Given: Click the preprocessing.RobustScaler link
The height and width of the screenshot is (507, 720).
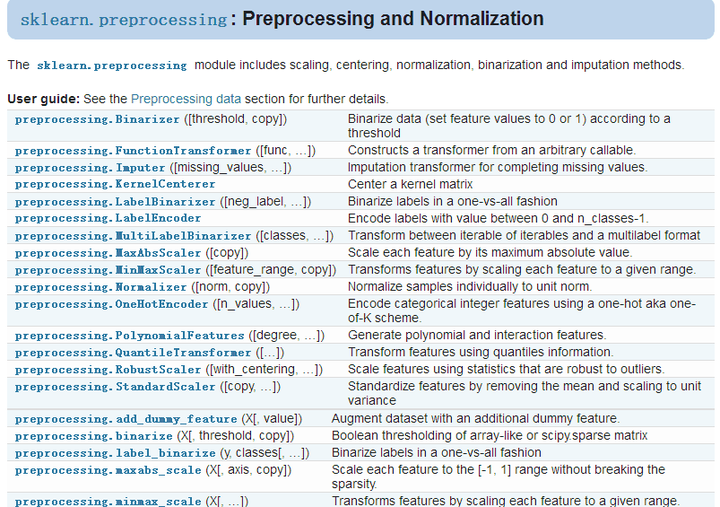Looking at the screenshot, I should point(108,370).
